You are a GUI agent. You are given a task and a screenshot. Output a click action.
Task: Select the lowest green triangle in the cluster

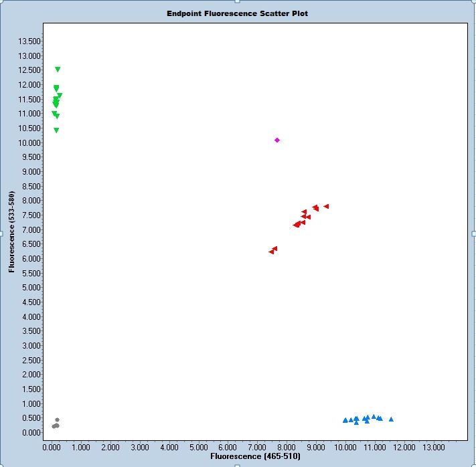56,130
